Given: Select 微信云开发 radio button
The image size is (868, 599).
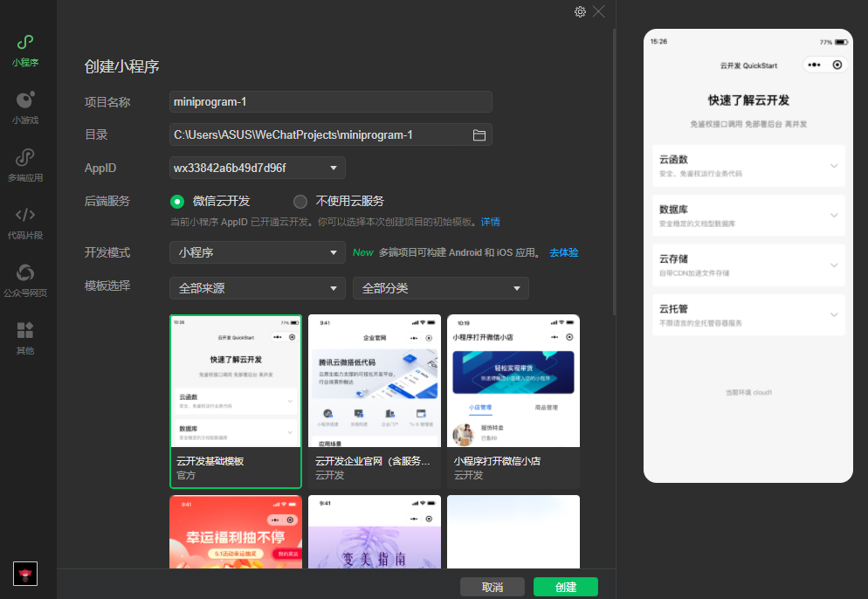Looking at the screenshot, I should (x=177, y=202).
